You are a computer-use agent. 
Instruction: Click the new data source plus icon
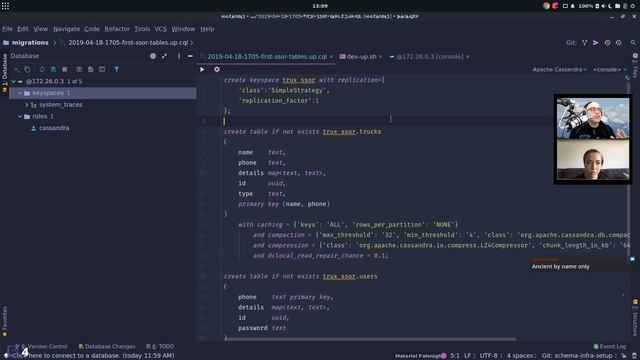coord(17,69)
